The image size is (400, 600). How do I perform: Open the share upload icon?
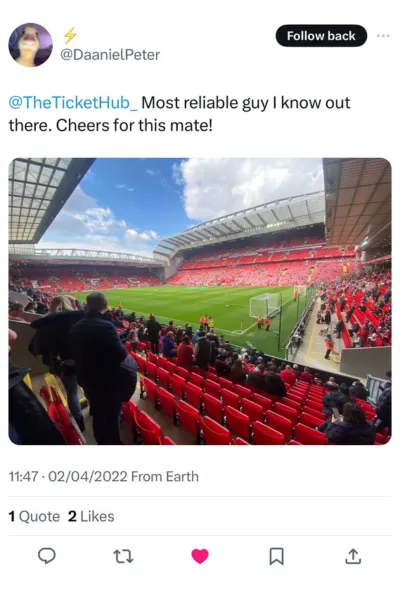(353, 556)
